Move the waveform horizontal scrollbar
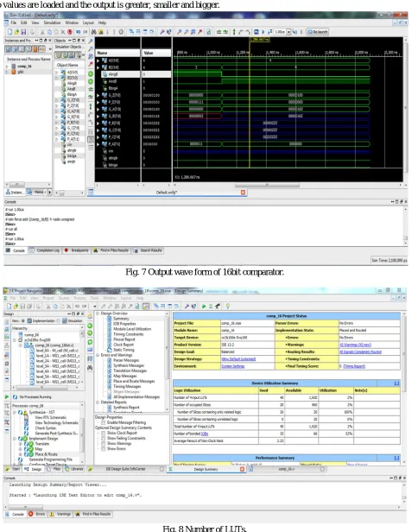 coord(267,185)
